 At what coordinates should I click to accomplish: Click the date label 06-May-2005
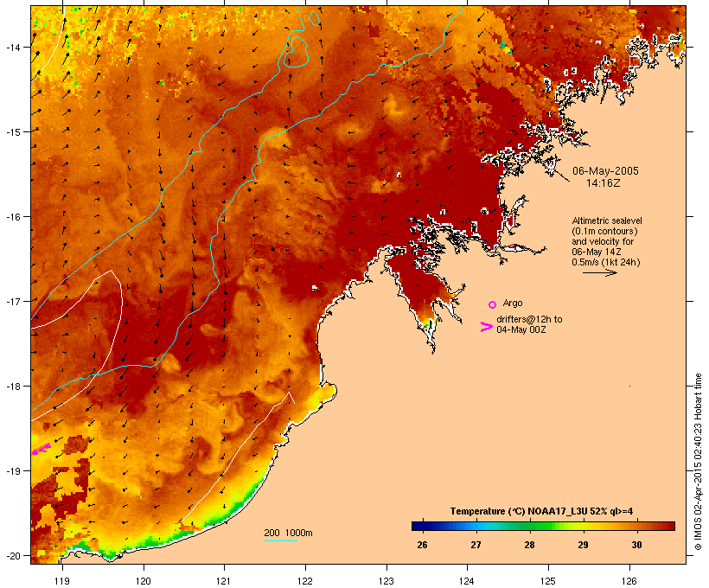[x=605, y=171]
